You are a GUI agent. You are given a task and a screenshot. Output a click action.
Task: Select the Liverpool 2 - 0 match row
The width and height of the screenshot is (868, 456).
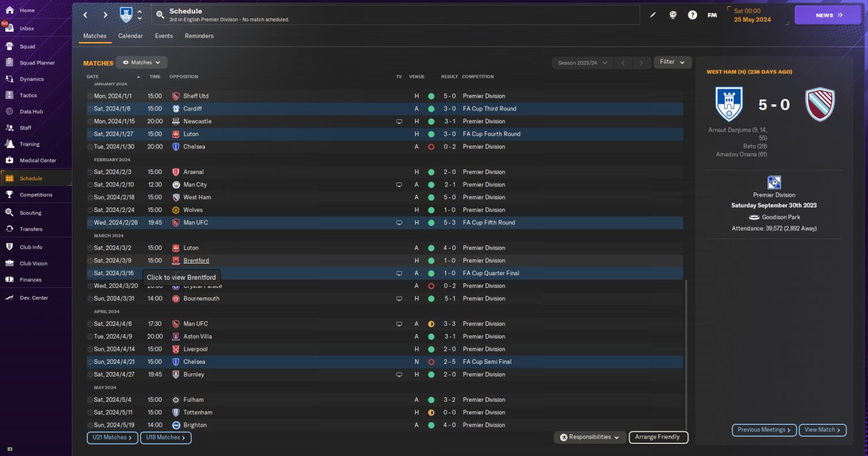point(384,349)
